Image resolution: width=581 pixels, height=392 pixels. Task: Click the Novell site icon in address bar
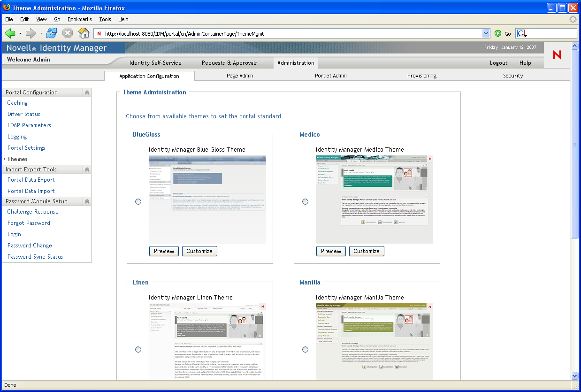(x=99, y=33)
